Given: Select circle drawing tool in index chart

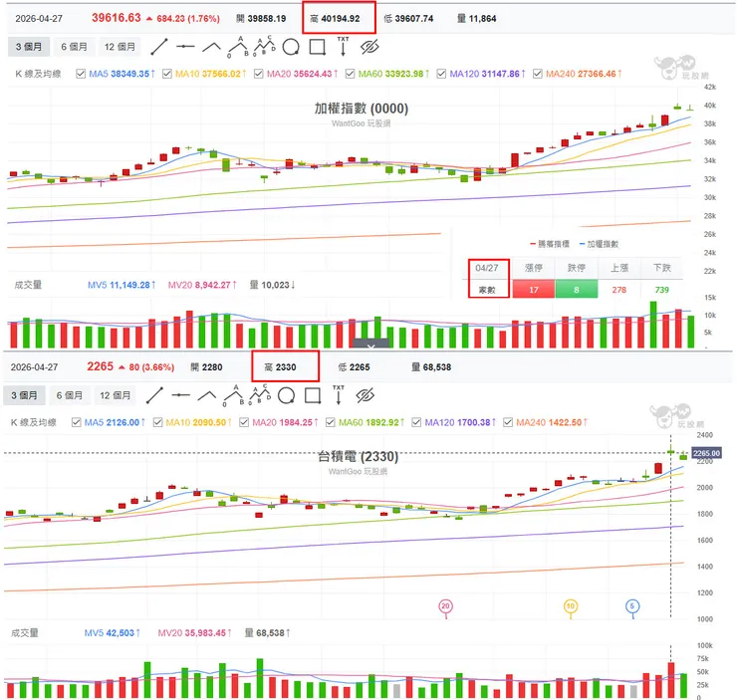Looking at the screenshot, I should [x=291, y=47].
